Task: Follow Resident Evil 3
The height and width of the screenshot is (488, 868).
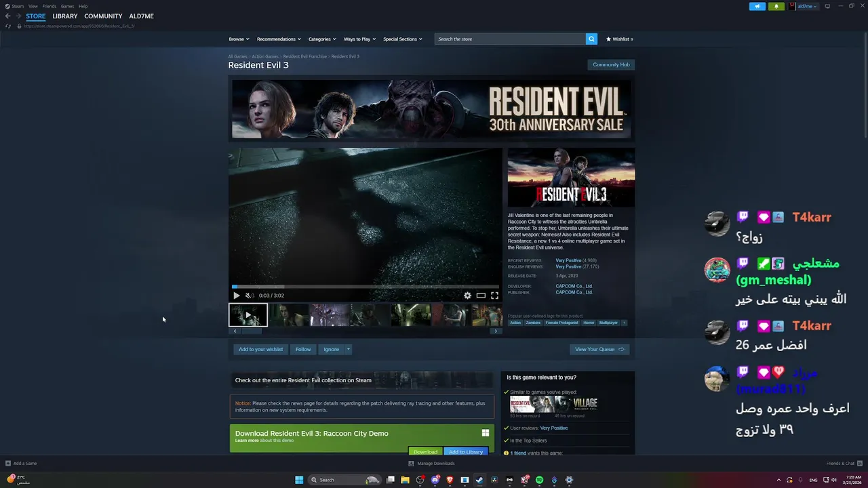Action: [x=303, y=349]
